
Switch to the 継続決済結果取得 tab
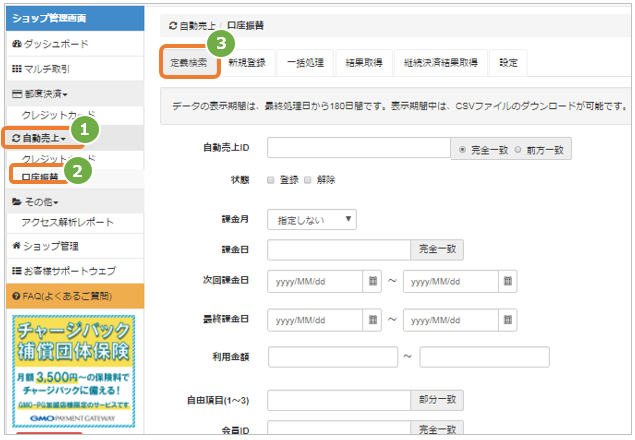[441, 62]
